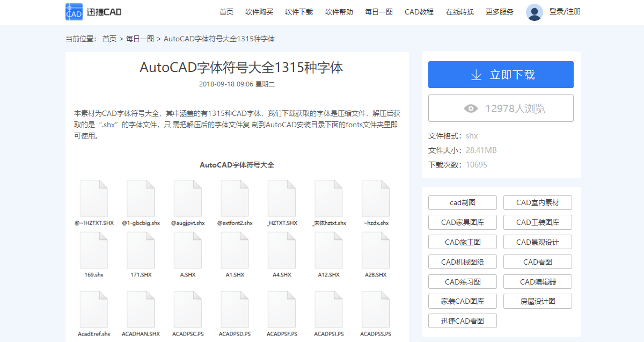
Task: Click the A4.SHX file icon
Action: (x=282, y=250)
